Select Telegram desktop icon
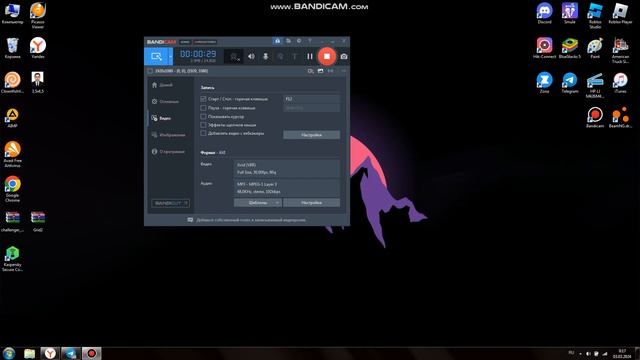The image size is (640, 360). [570, 82]
